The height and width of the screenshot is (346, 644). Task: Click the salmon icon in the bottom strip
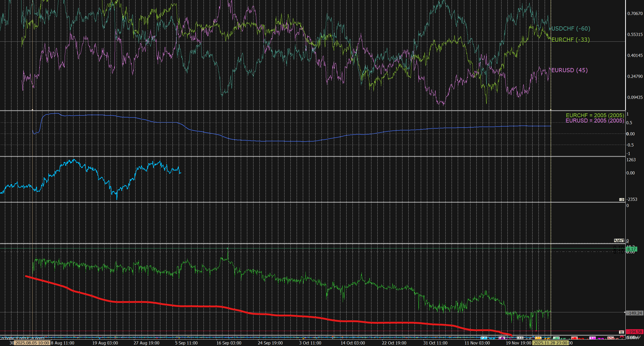(611, 338)
